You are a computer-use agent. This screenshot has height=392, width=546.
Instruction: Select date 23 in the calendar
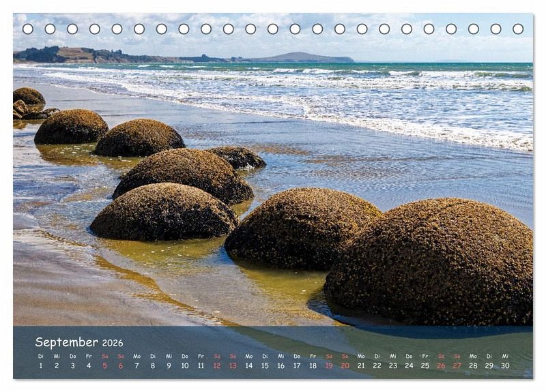[393, 366]
